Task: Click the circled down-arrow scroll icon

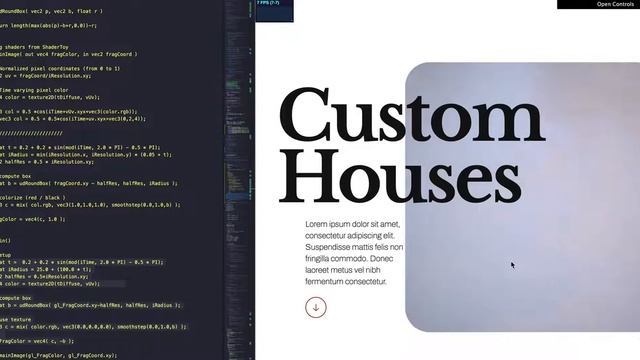Action: coord(316,307)
